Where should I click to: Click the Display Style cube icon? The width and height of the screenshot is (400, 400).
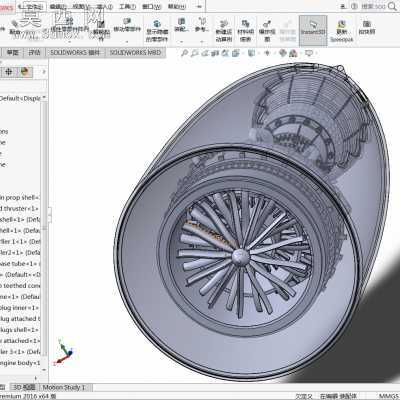(251, 53)
